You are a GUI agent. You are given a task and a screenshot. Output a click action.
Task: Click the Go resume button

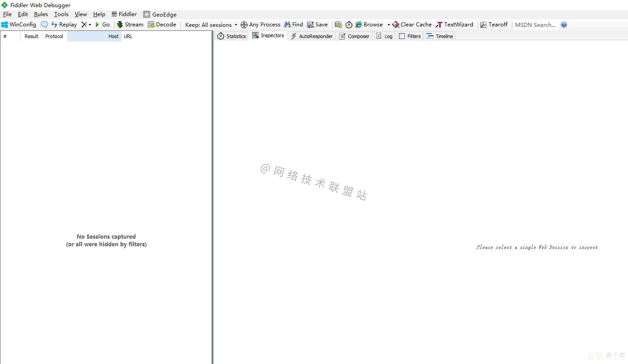pyautogui.click(x=103, y=25)
